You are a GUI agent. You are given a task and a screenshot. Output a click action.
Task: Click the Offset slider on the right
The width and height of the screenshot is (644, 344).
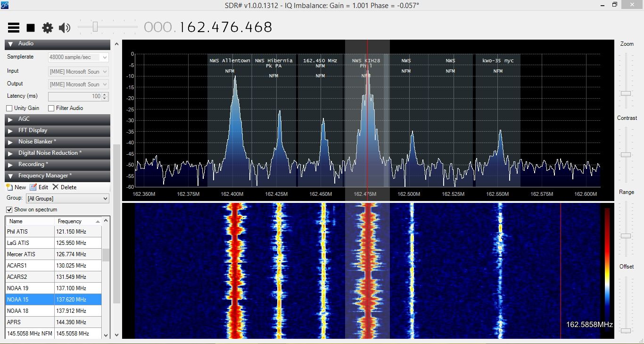coord(626,331)
